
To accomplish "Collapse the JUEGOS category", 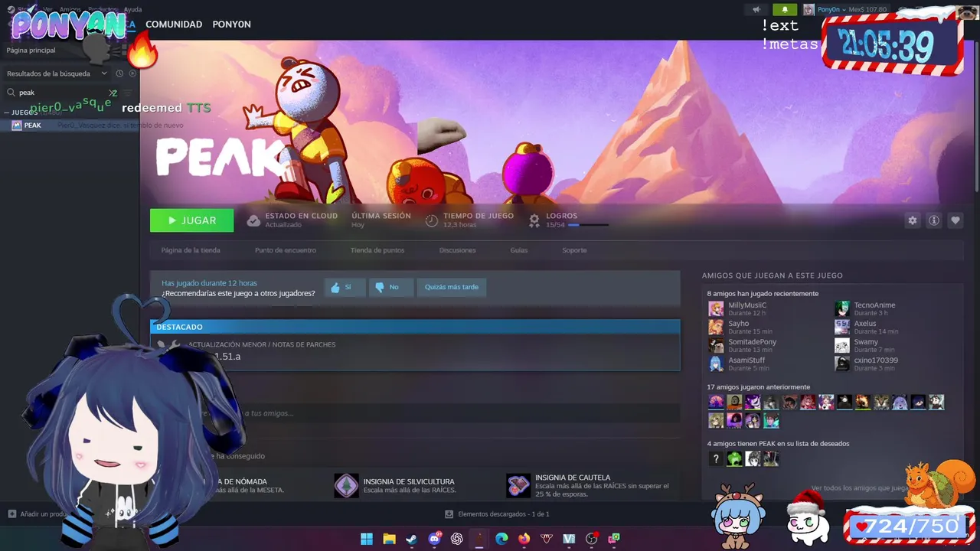I will (x=7, y=112).
